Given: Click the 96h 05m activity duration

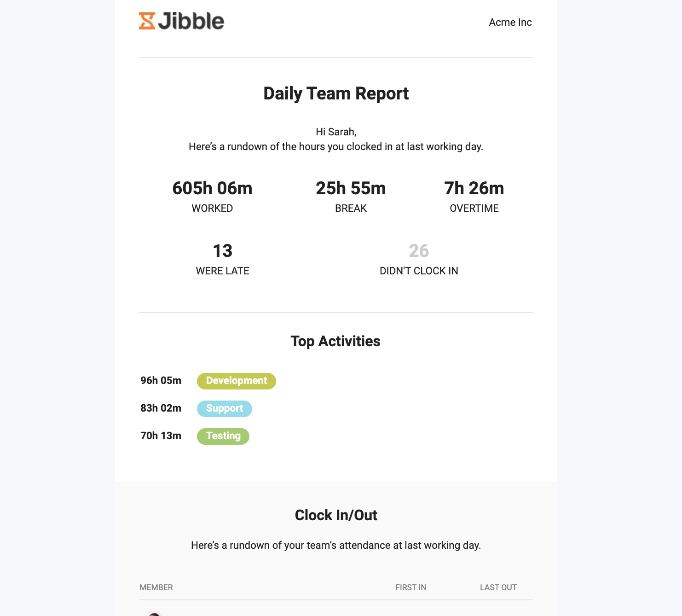Looking at the screenshot, I should [x=161, y=381].
